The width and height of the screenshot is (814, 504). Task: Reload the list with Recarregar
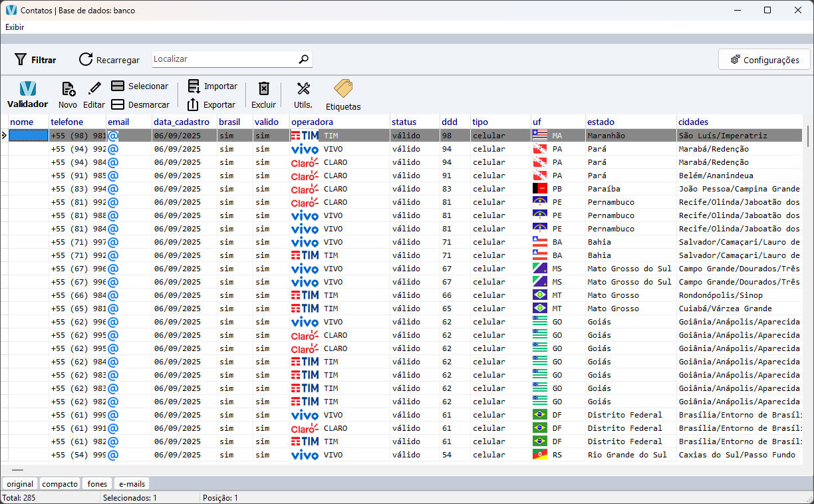tap(109, 60)
